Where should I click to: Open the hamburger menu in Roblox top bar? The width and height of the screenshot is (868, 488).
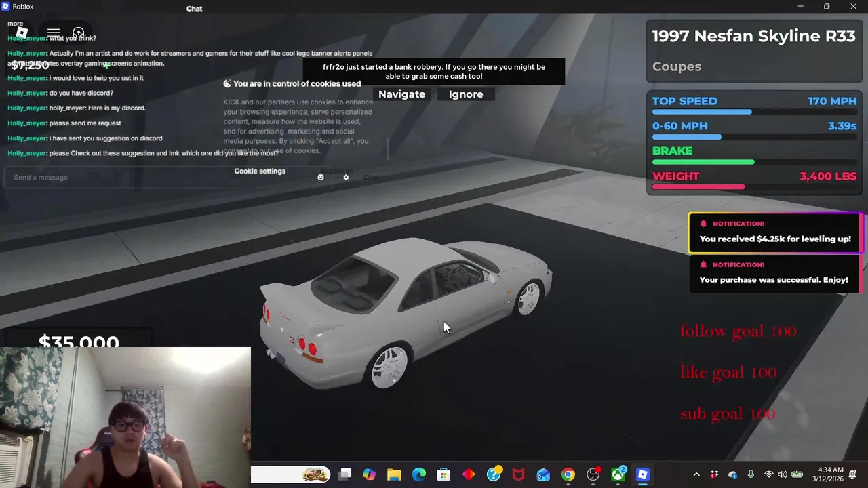pos(54,33)
